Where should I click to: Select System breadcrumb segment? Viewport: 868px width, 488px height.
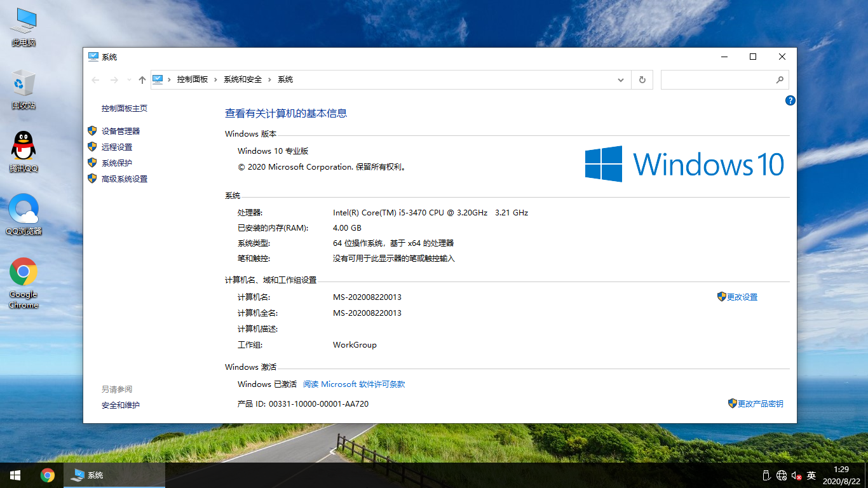(285, 79)
